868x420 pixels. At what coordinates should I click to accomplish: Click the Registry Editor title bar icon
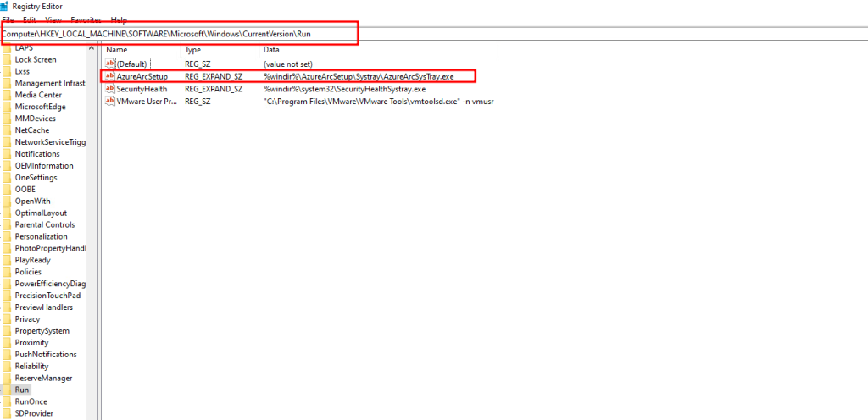coord(5,6)
